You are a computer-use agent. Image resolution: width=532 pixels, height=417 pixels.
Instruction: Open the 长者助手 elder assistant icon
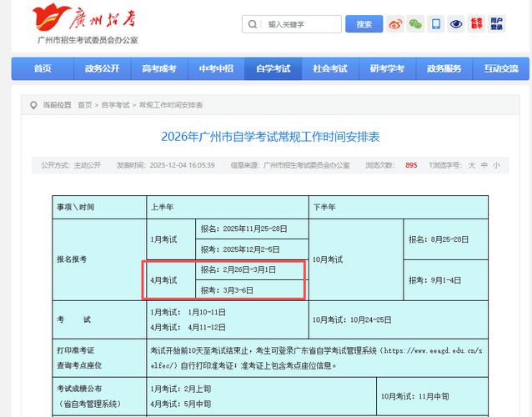(x=476, y=23)
